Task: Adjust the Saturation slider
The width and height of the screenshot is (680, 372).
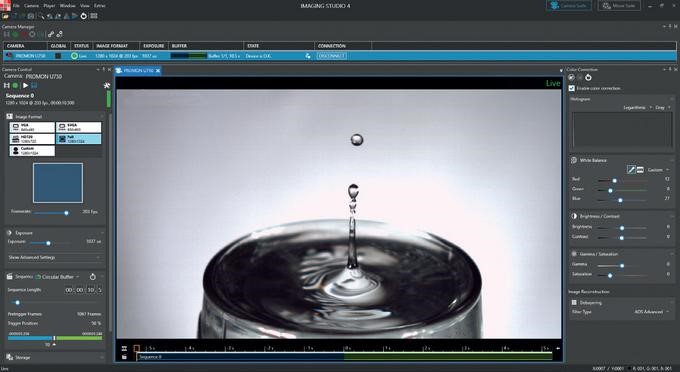Action: [x=610, y=275]
